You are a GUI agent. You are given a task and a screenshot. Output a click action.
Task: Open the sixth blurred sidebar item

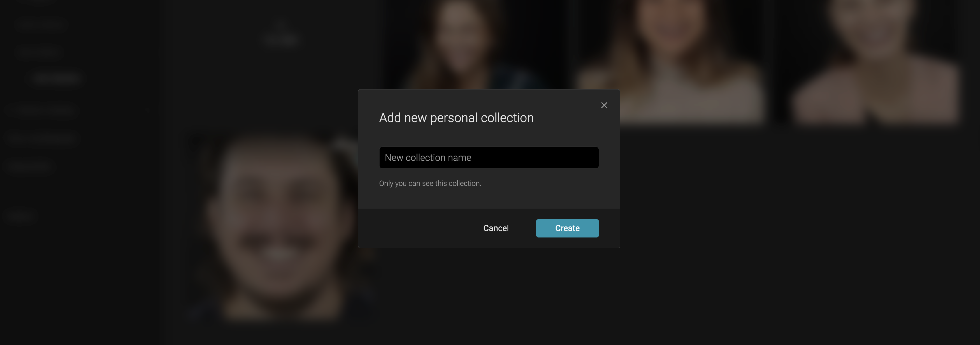[x=29, y=166]
